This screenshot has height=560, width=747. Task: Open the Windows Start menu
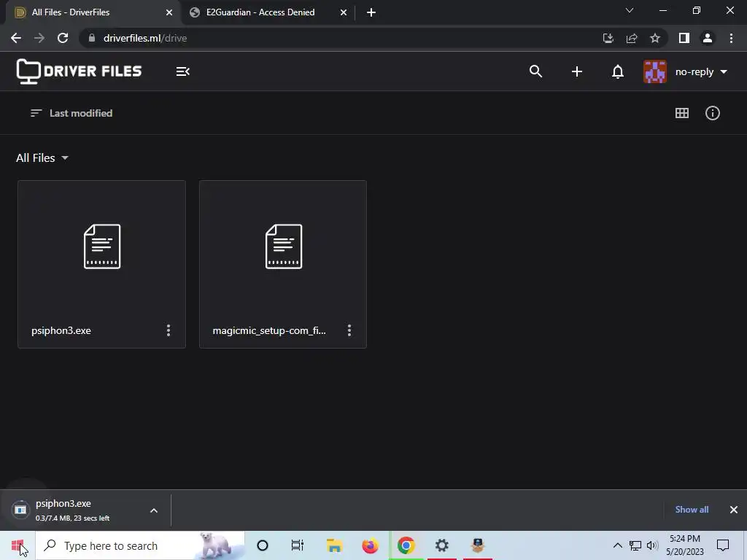pyautogui.click(x=18, y=545)
